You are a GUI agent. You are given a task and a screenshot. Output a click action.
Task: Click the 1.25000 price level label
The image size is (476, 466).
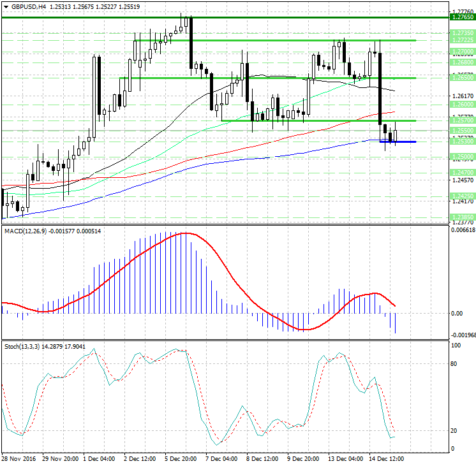(461, 156)
